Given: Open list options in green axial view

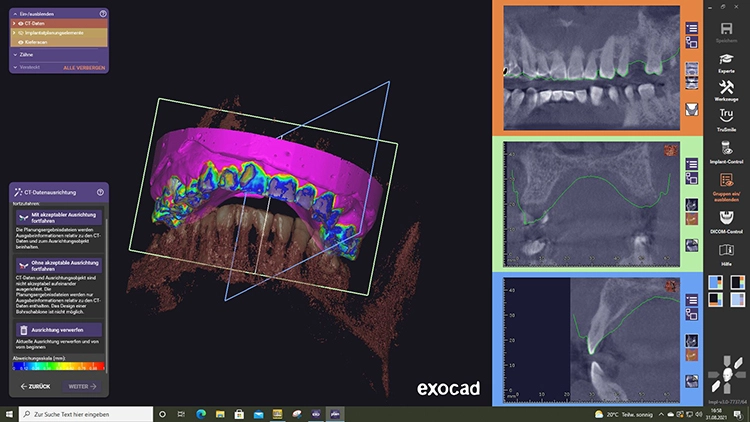Looking at the screenshot, I should point(692,164).
